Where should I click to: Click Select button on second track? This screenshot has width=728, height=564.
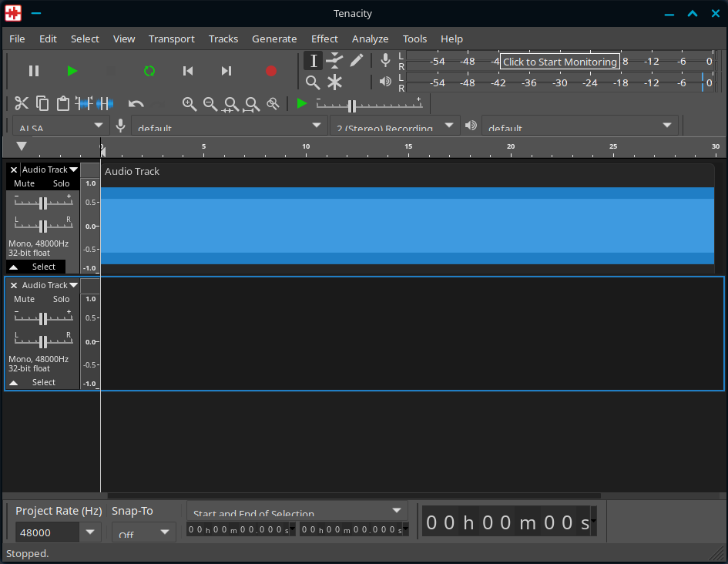coord(44,382)
